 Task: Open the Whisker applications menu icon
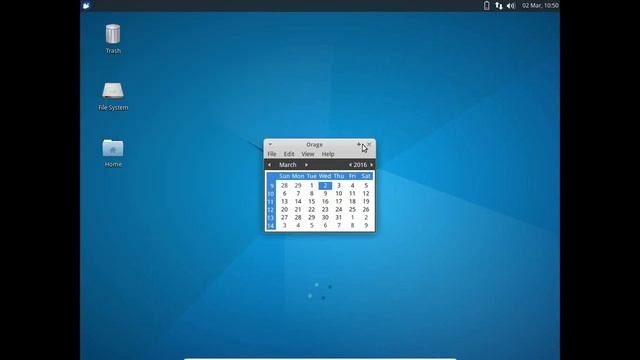coord(86,5)
